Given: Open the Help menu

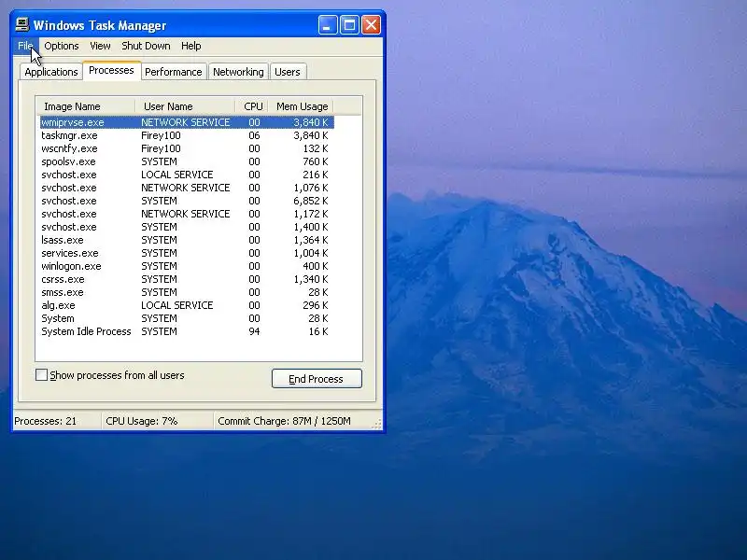Looking at the screenshot, I should tap(191, 46).
